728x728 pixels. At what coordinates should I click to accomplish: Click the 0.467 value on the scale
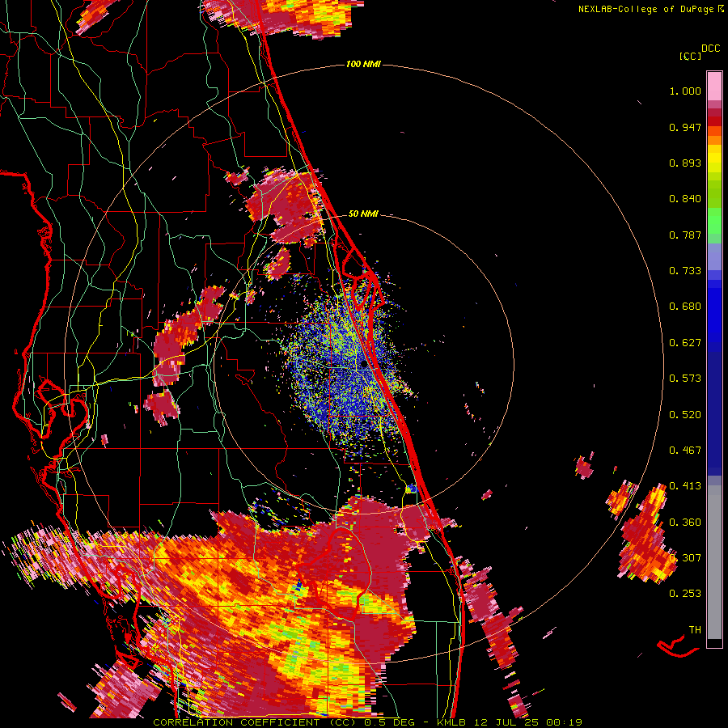(x=685, y=451)
